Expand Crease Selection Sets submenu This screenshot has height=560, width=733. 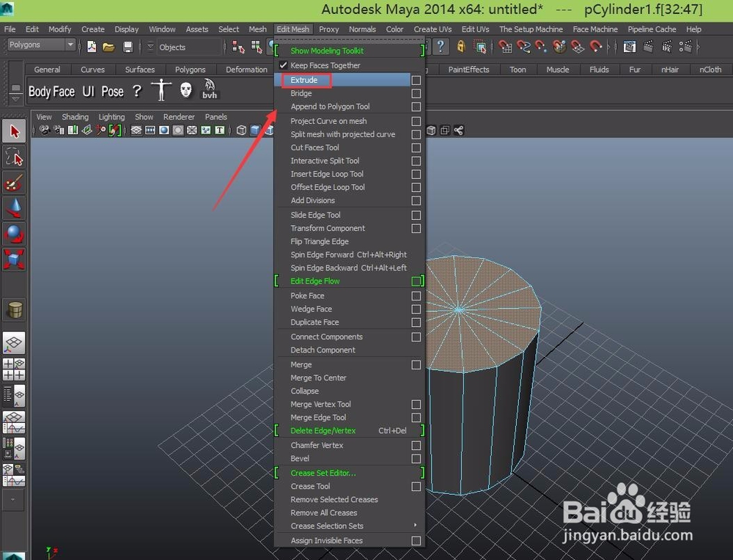[415, 526]
